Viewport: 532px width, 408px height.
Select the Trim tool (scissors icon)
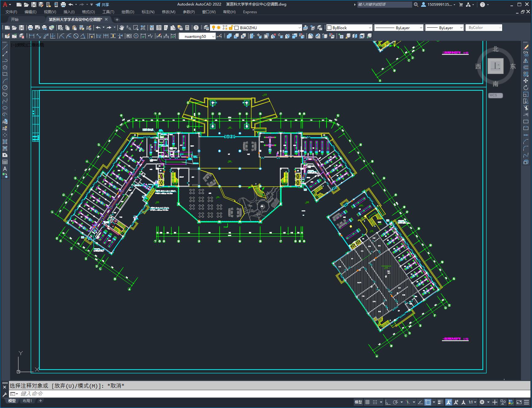[526, 108]
